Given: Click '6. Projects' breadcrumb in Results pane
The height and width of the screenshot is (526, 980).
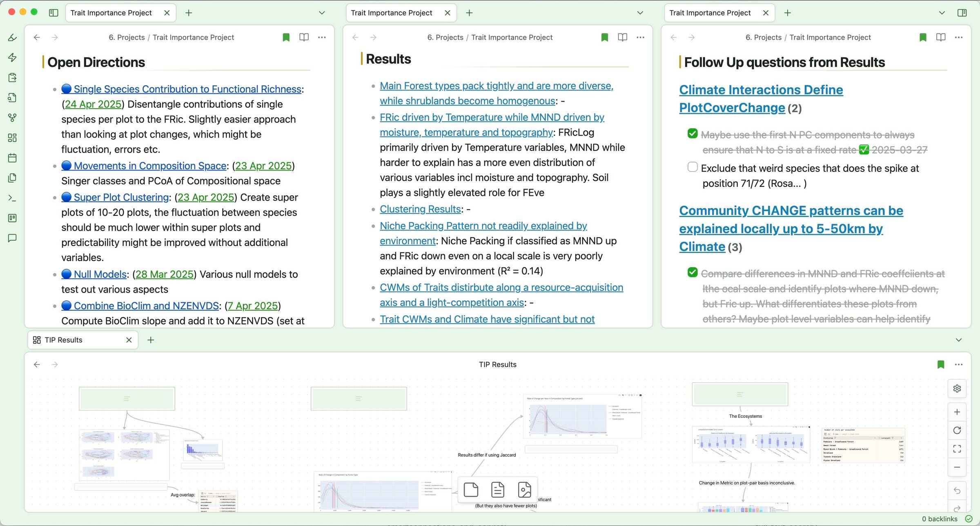Looking at the screenshot, I should (x=445, y=37).
